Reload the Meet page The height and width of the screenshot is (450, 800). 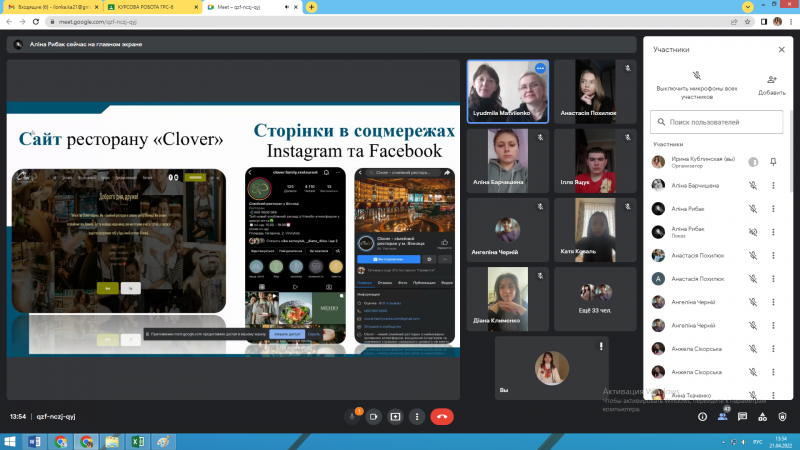[x=36, y=21]
